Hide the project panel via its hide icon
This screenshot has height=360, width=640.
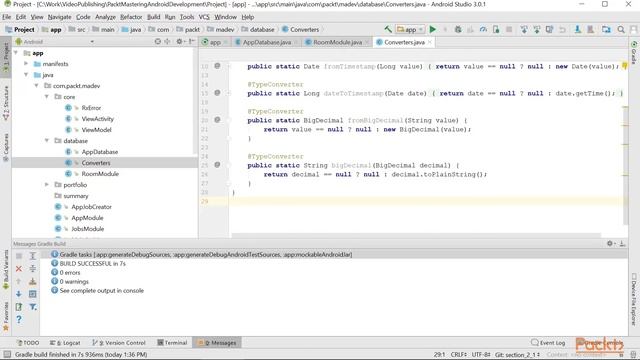tap(191, 42)
